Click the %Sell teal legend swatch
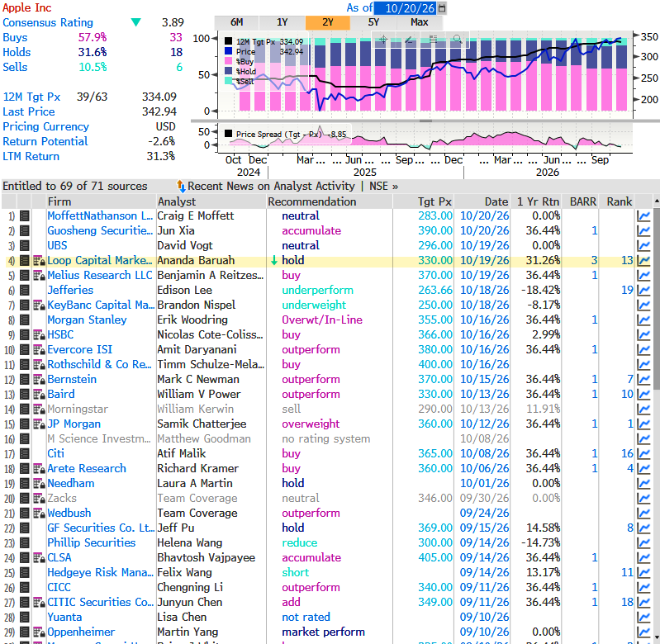 229,80
